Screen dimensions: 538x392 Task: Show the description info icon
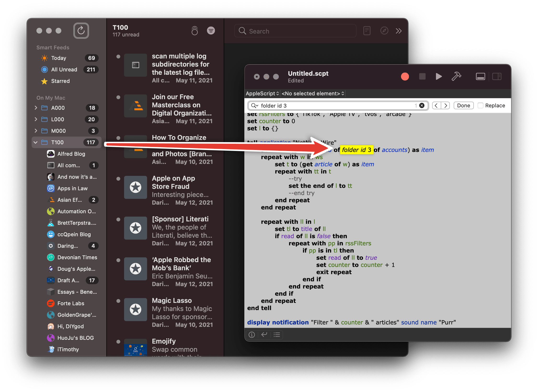252,335
